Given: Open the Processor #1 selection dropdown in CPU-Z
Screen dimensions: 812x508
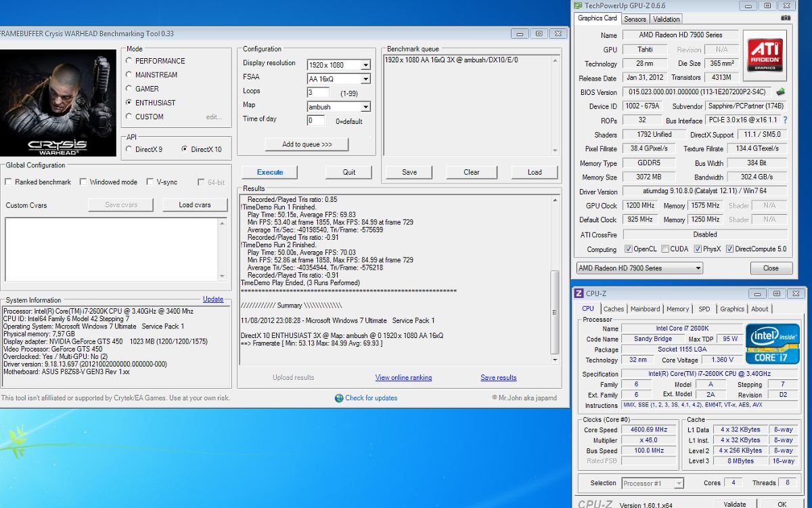Looking at the screenshot, I should coord(652,483).
